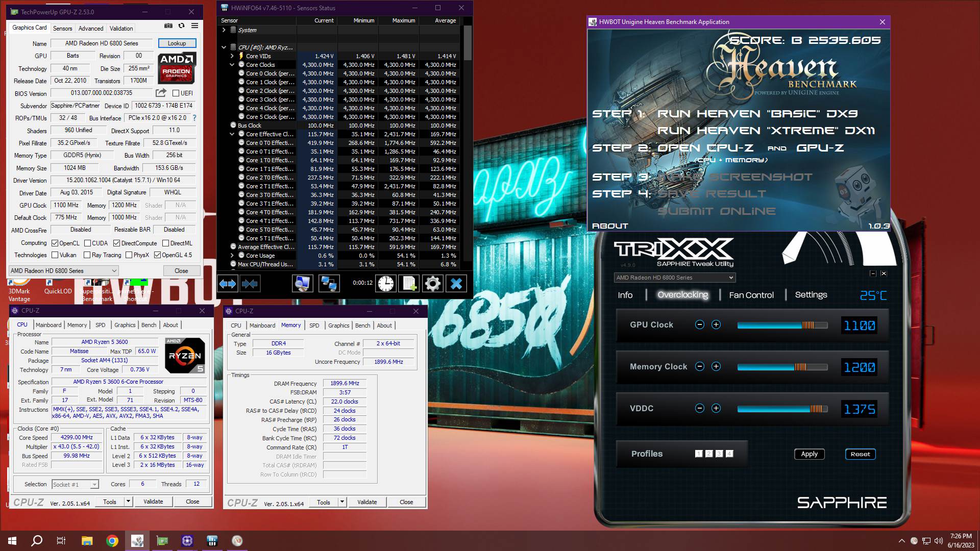Image resolution: width=980 pixels, height=551 pixels.
Task: Click Validate in CPU-Z CPU window
Action: point(153,502)
